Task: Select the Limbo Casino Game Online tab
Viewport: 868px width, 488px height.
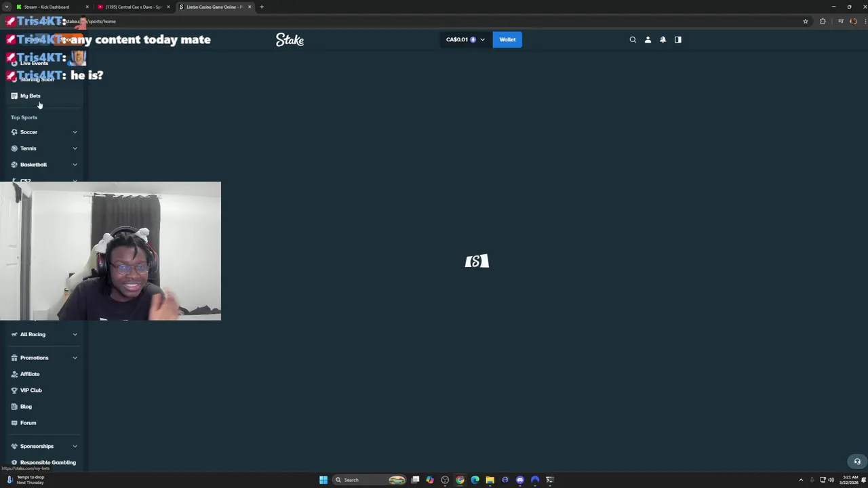Action: [x=214, y=7]
